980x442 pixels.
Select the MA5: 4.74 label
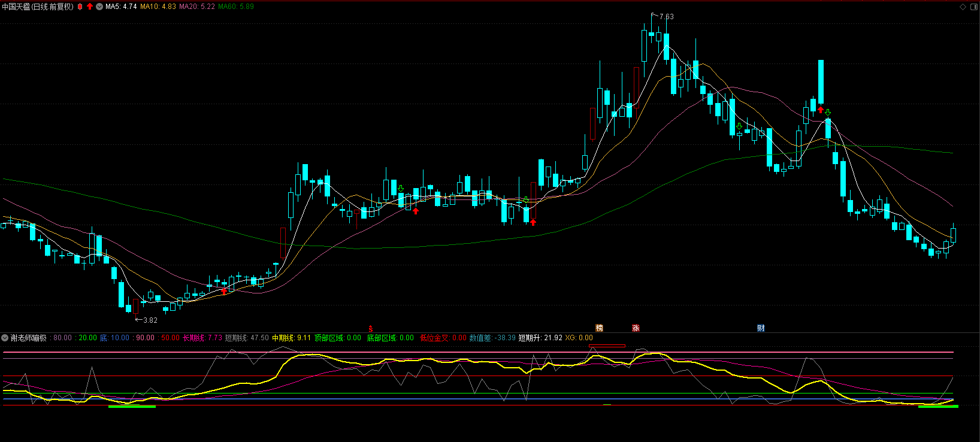[x=121, y=7]
